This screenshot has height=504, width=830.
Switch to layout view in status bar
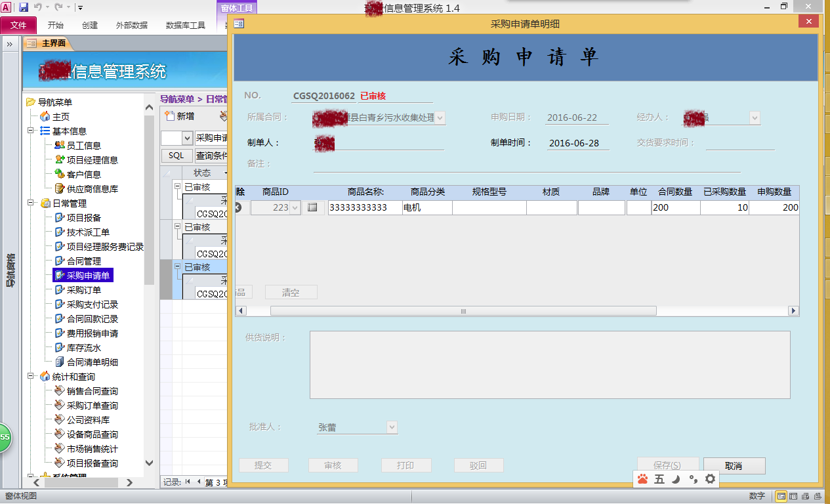[x=805, y=496]
